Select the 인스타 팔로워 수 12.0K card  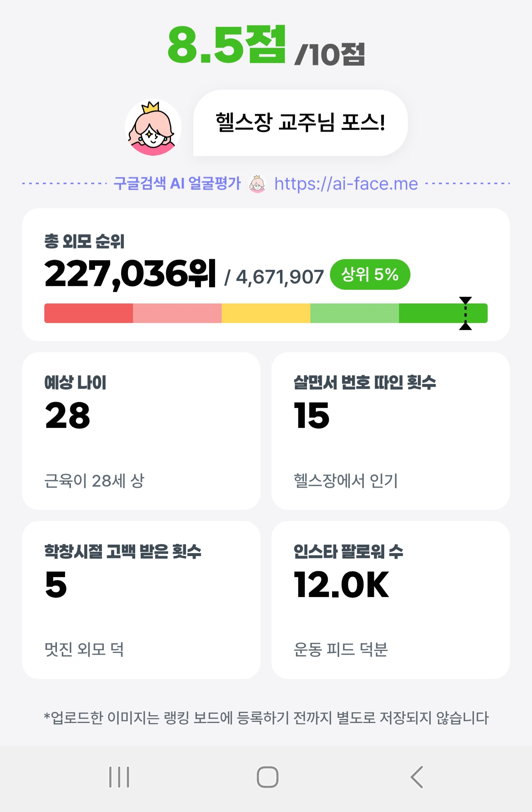(x=391, y=600)
